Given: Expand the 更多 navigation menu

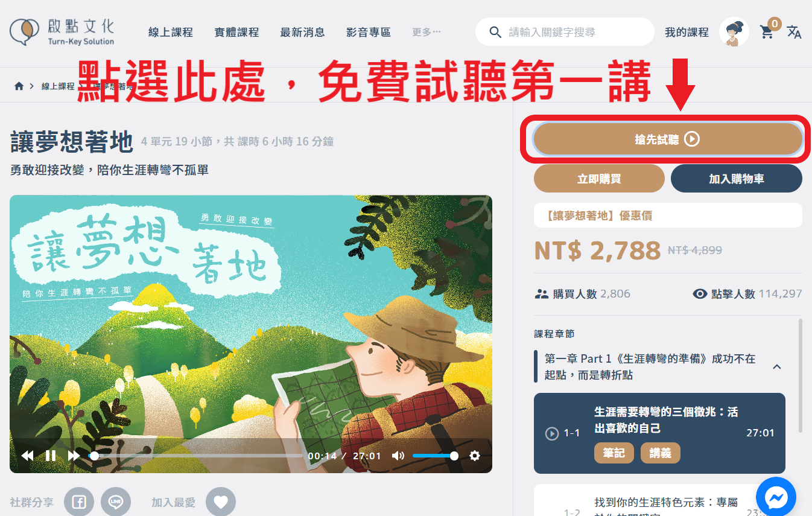Looking at the screenshot, I should coord(427,32).
